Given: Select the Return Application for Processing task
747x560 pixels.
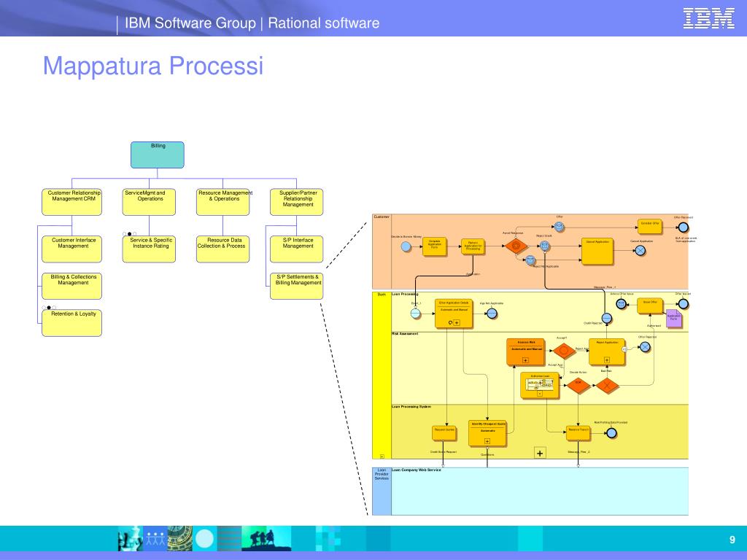Looking at the screenshot, I should (x=473, y=246).
